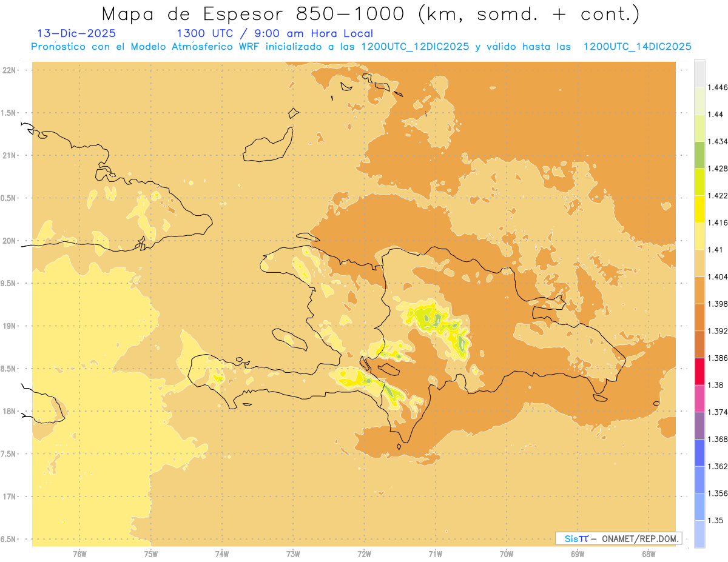Click the '19N' latitude label

[10, 326]
